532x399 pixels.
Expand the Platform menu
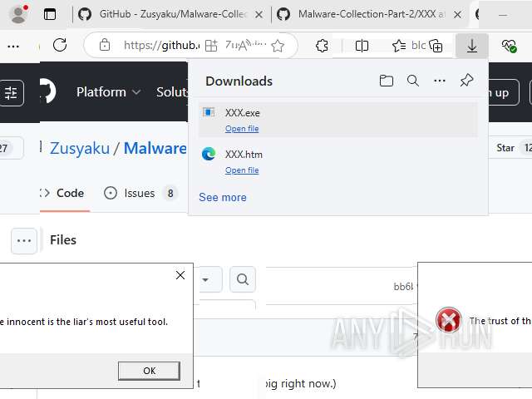(108, 92)
